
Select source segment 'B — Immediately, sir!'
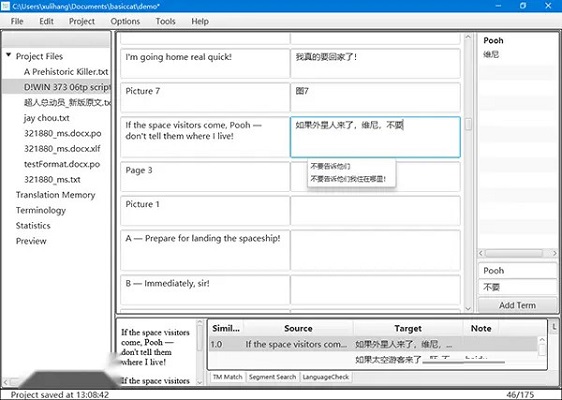(x=205, y=290)
